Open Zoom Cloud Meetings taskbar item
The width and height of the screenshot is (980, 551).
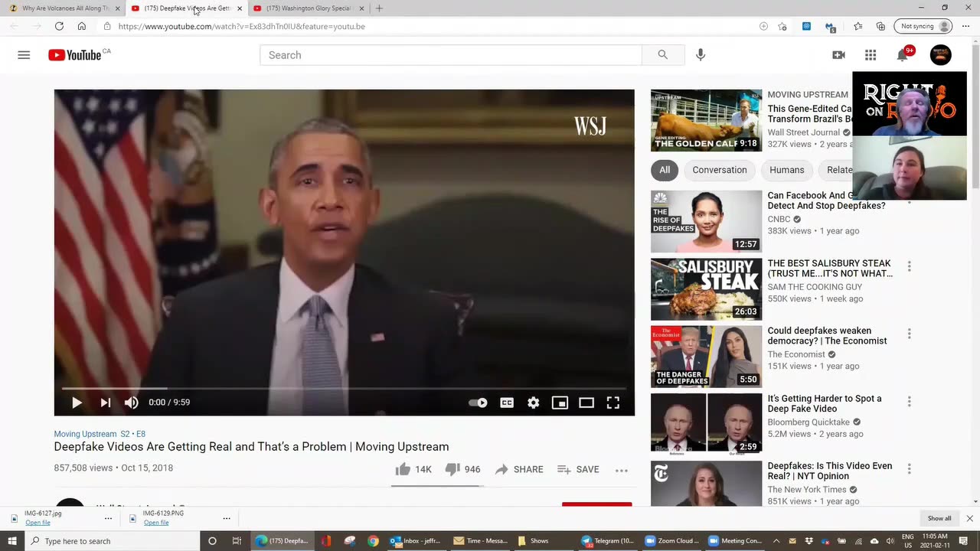point(671,541)
